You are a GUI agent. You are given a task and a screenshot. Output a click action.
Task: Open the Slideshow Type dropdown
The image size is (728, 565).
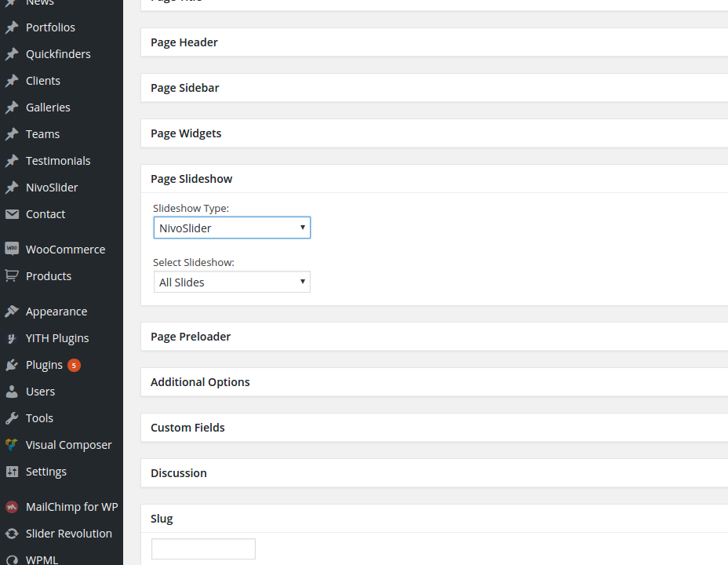pyautogui.click(x=231, y=228)
